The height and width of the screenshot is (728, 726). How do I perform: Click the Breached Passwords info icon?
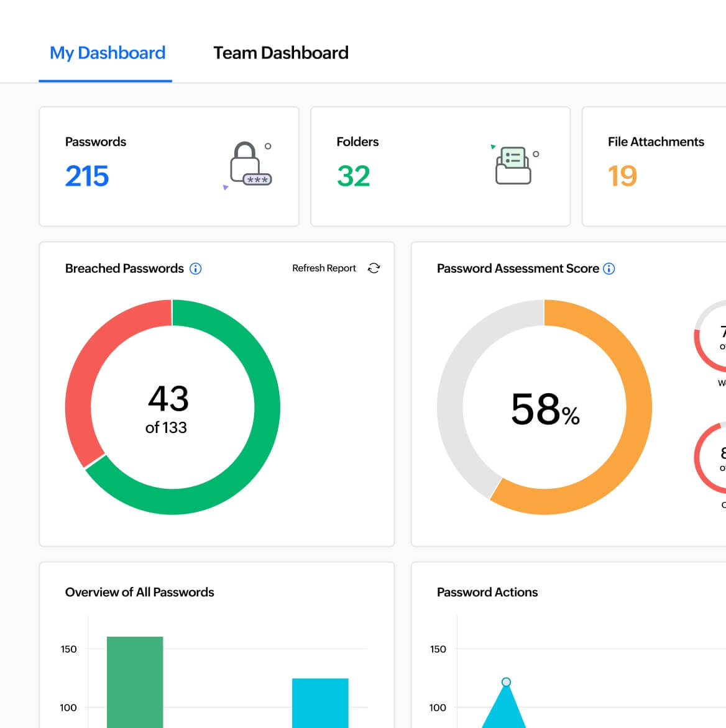[x=196, y=268]
